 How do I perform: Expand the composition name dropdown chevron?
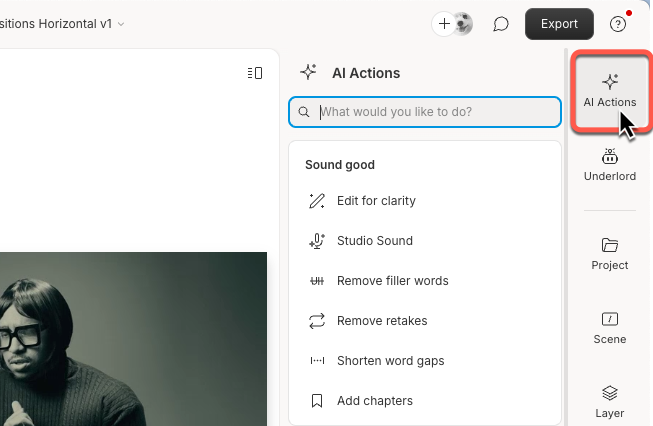click(121, 24)
